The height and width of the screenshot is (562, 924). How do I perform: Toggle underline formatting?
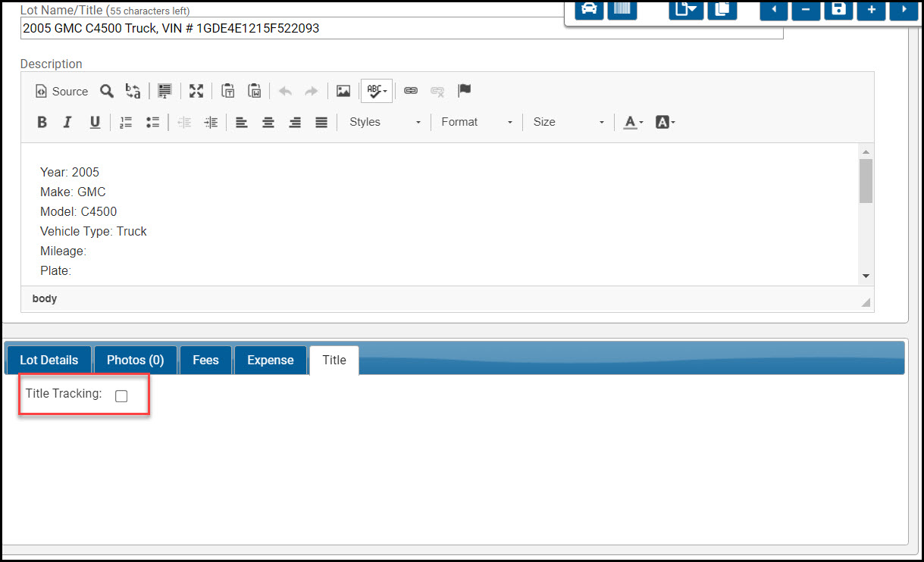pos(95,122)
